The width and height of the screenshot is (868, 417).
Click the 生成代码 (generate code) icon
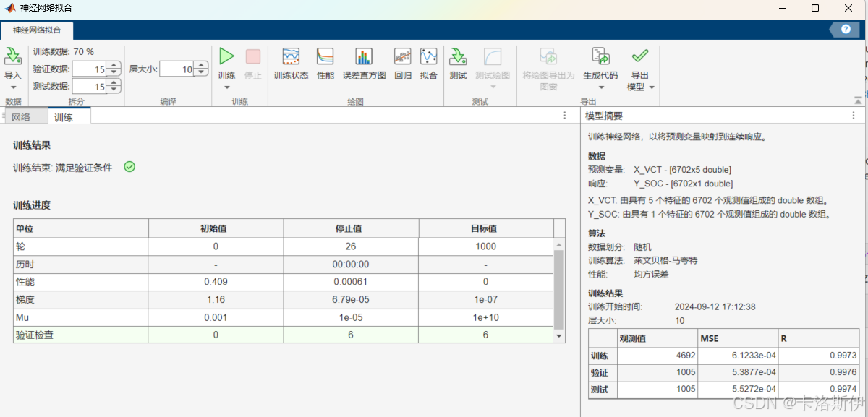tap(600, 56)
